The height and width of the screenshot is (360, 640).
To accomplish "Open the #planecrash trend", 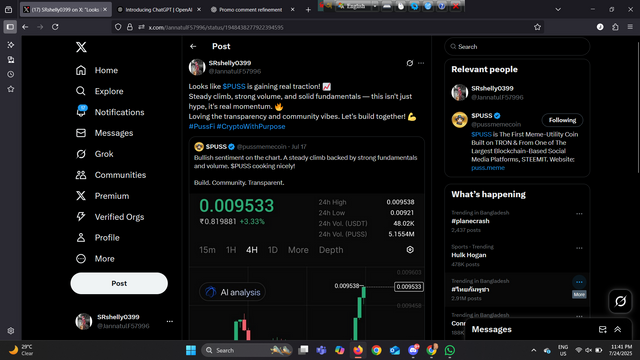I will point(470,221).
